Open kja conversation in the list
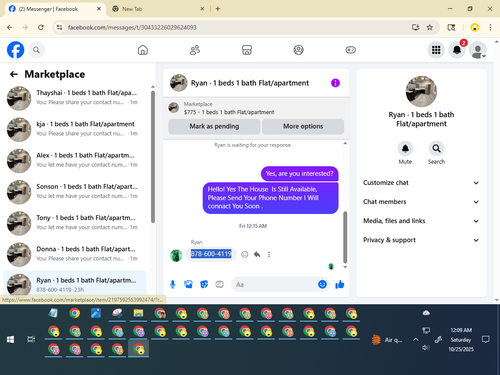Viewport: 500px width, 375px height. point(75,129)
